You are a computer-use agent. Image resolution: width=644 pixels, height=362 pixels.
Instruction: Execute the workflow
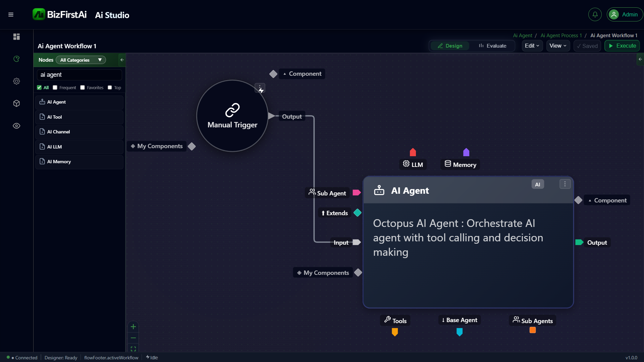(622, 46)
